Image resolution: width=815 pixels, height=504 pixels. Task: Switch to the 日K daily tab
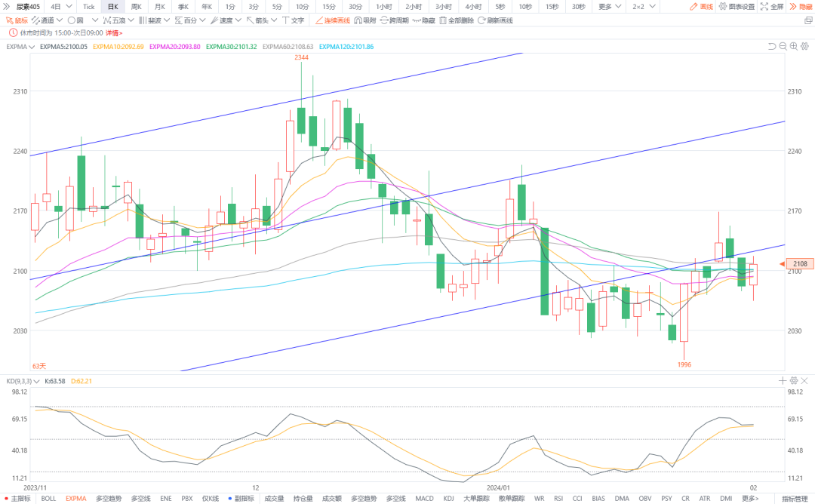pyautogui.click(x=112, y=7)
